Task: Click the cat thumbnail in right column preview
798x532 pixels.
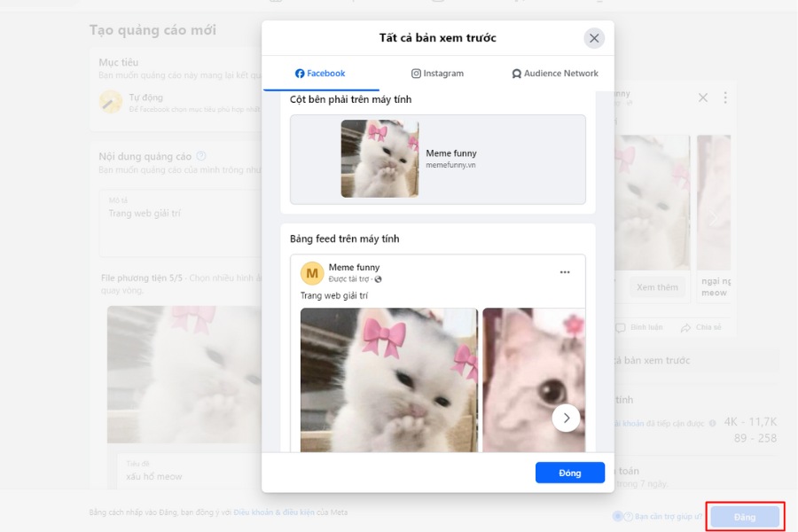Action: (x=379, y=159)
